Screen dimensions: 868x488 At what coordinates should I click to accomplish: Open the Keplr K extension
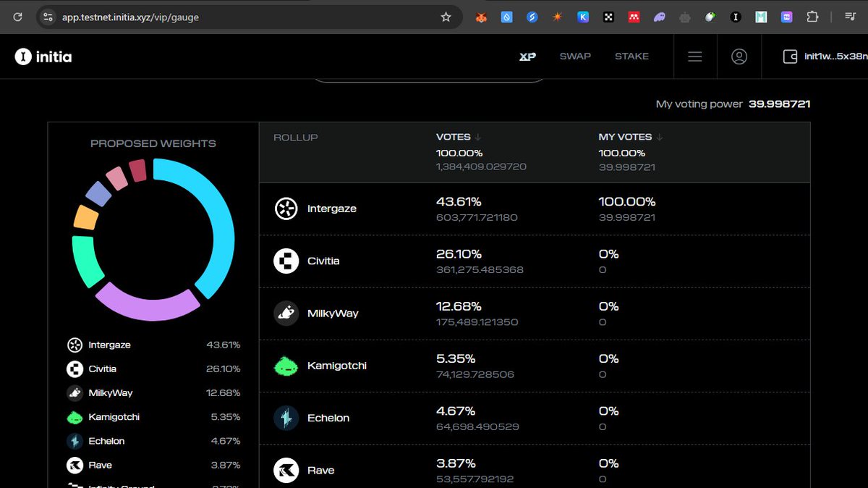point(583,17)
